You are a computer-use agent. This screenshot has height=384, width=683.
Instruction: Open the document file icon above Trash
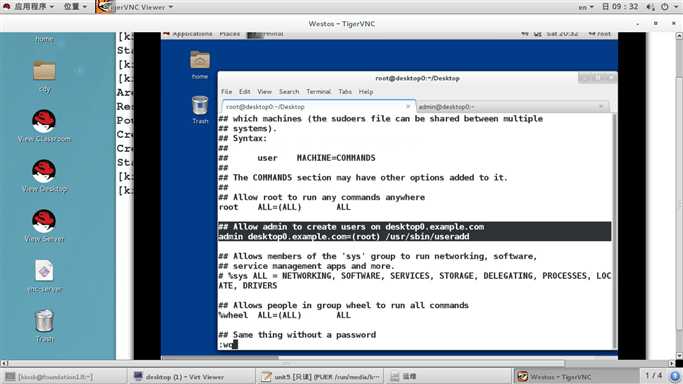pyautogui.click(x=44, y=271)
